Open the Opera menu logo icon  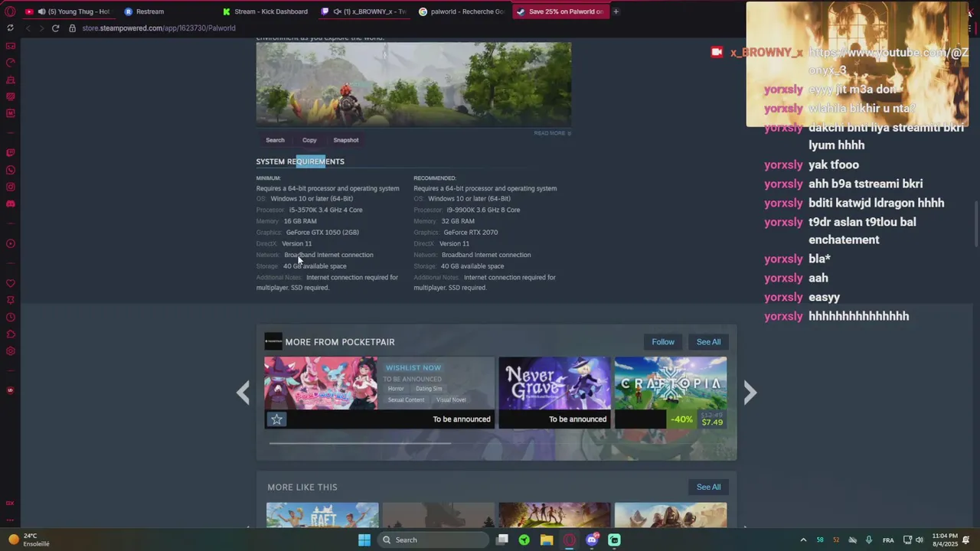[10, 11]
